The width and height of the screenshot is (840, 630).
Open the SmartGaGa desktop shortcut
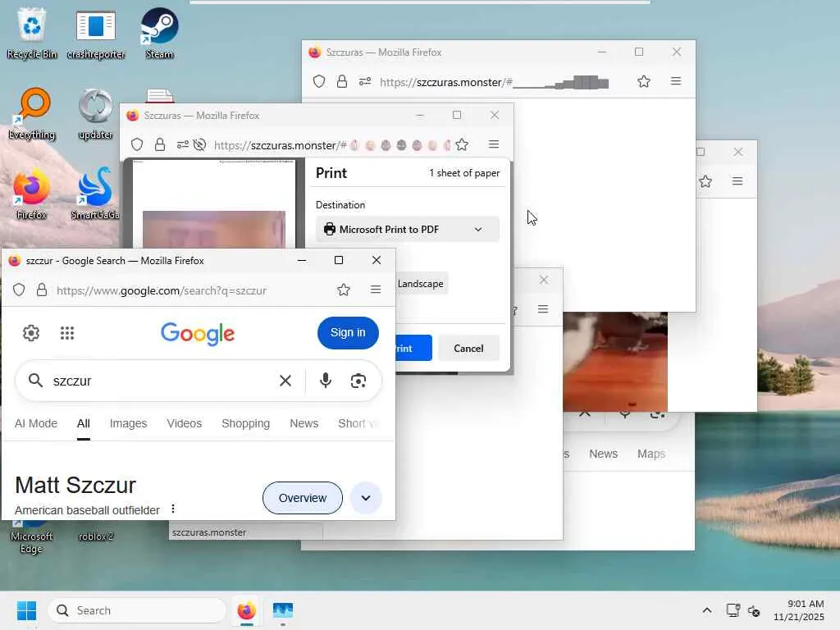tap(95, 194)
